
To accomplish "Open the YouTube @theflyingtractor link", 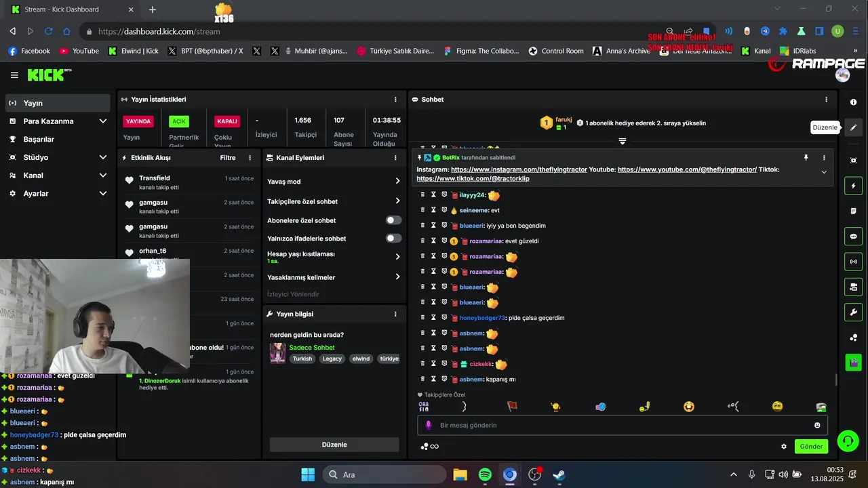I will pyautogui.click(x=687, y=169).
